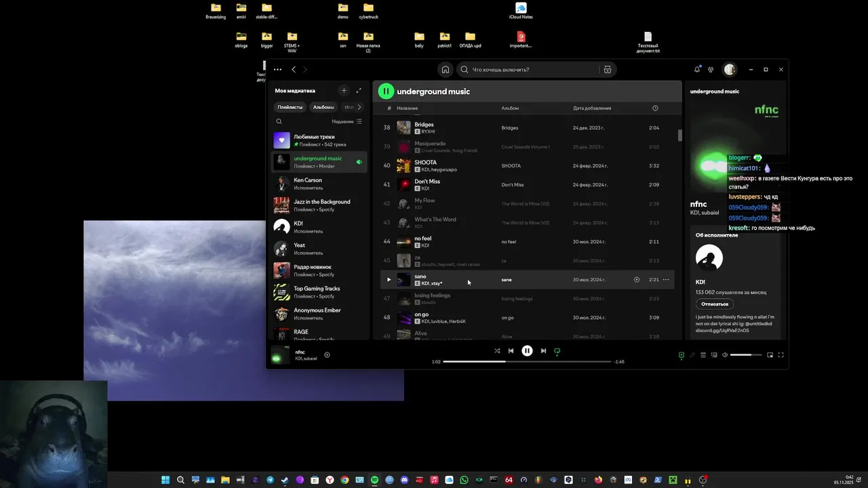
Task: Go back with the left arrow
Action: point(294,69)
